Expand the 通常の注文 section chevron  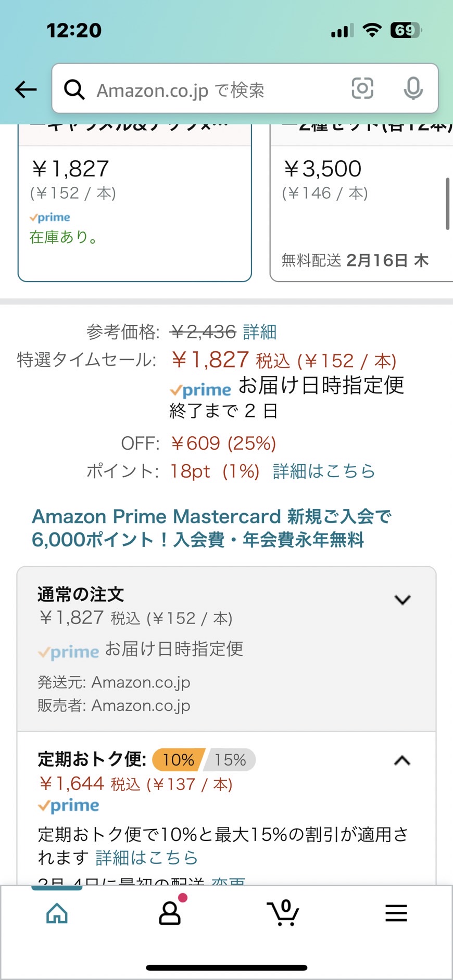pos(402,600)
